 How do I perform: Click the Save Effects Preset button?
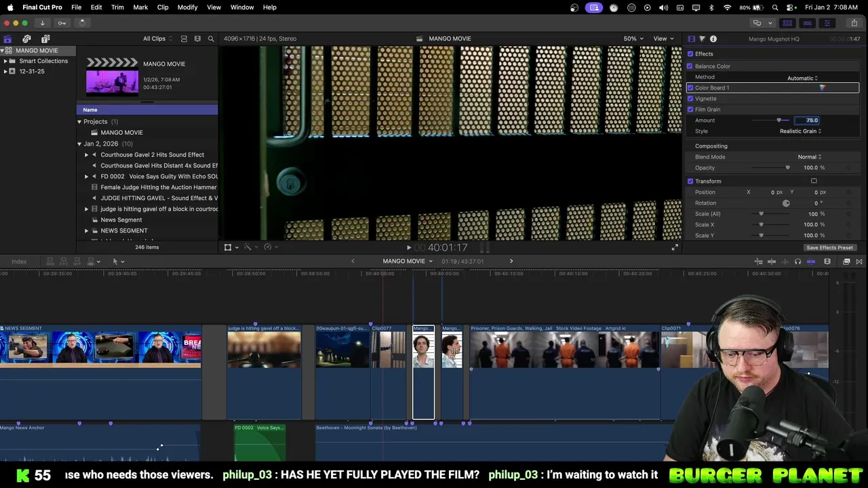[x=829, y=247]
